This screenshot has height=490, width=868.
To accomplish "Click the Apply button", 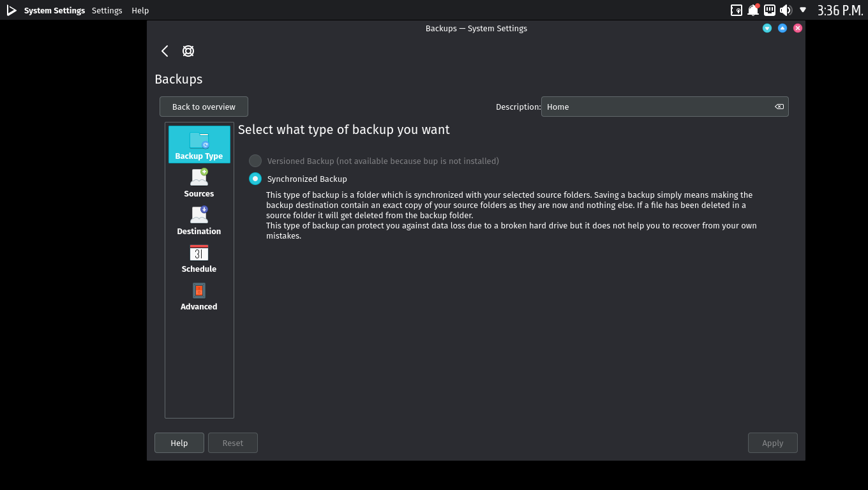I will [773, 443].
